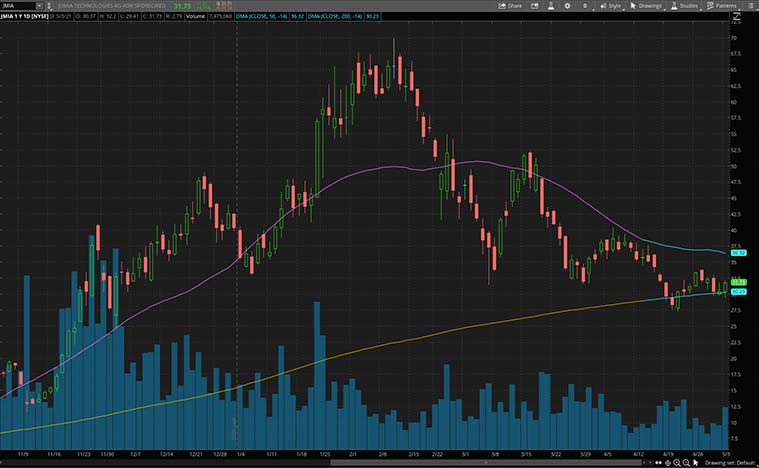Click the double-arrow scroll icon at bottom
The height and width of the screenshot is (468, 759).
(x=658, y=463)
